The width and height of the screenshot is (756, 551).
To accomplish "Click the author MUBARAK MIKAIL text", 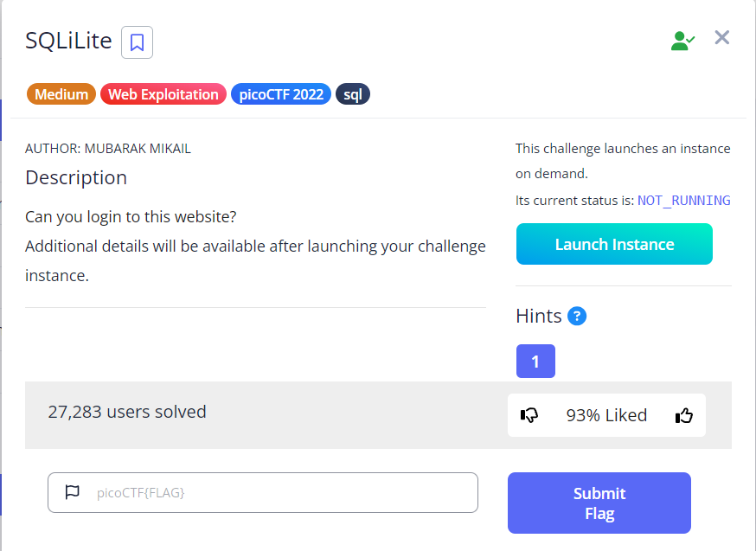I will coord(107,148).
